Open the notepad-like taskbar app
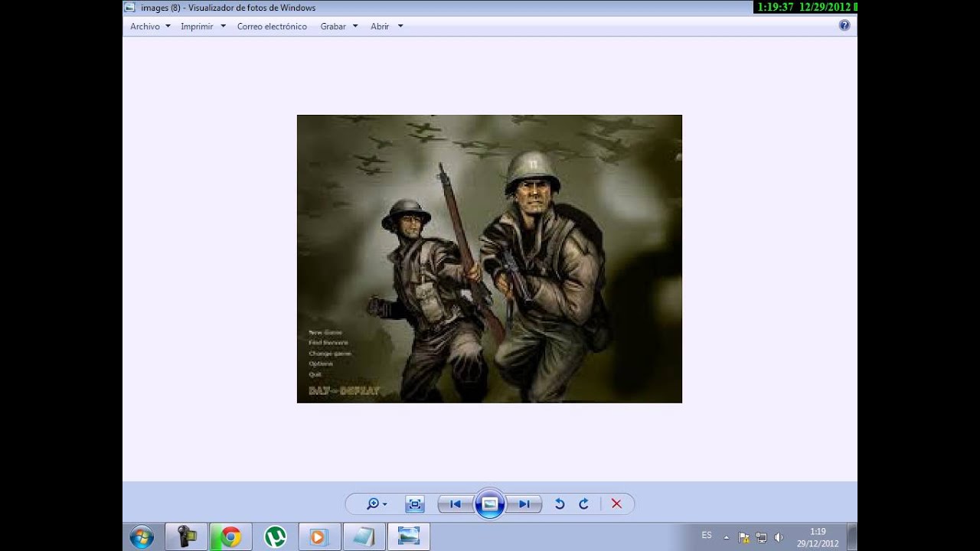This screenshot has width=980, height=551. 363,536
